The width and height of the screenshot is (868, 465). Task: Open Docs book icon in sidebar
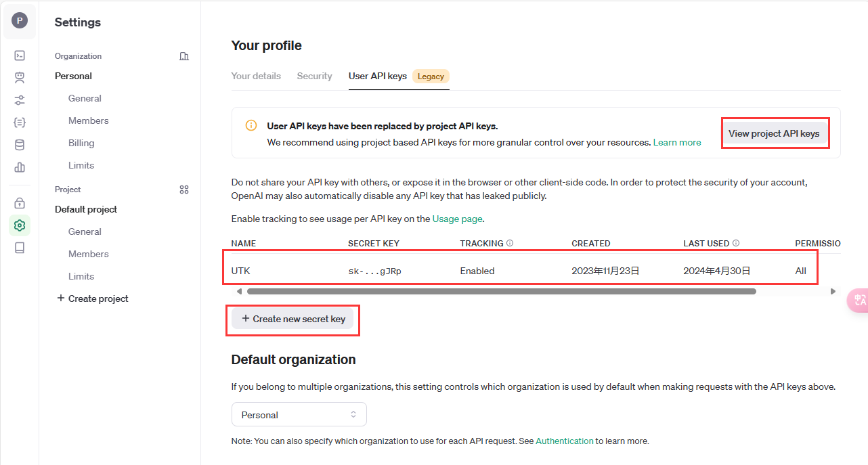20,248
